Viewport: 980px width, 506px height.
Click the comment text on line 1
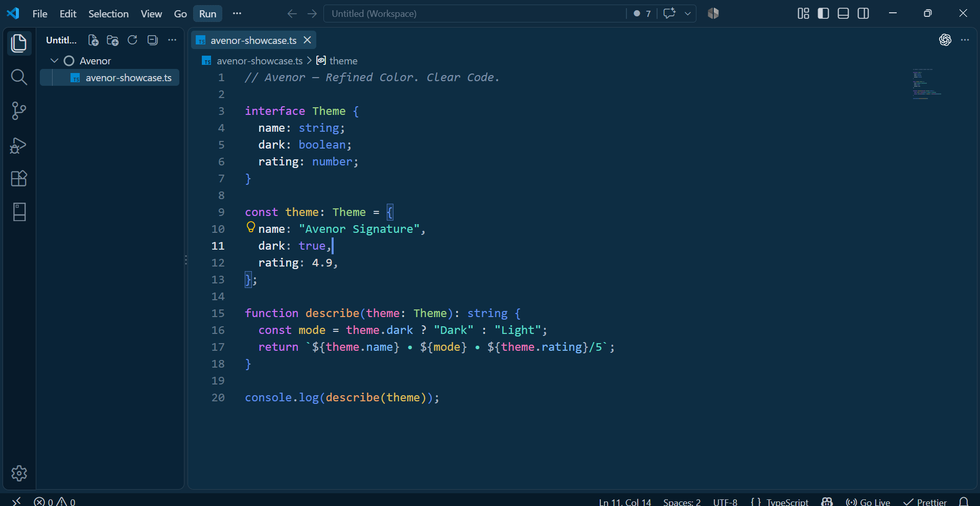pos(372,77)
